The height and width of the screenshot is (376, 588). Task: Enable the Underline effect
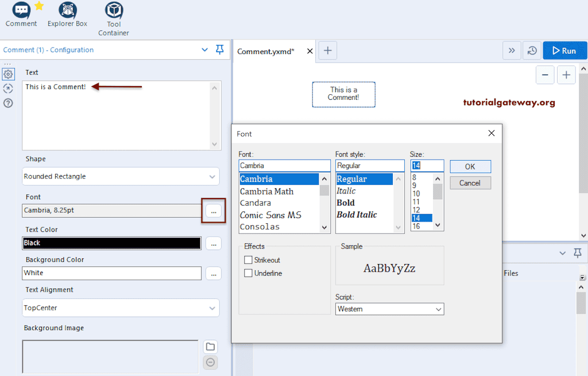point(247,273)
